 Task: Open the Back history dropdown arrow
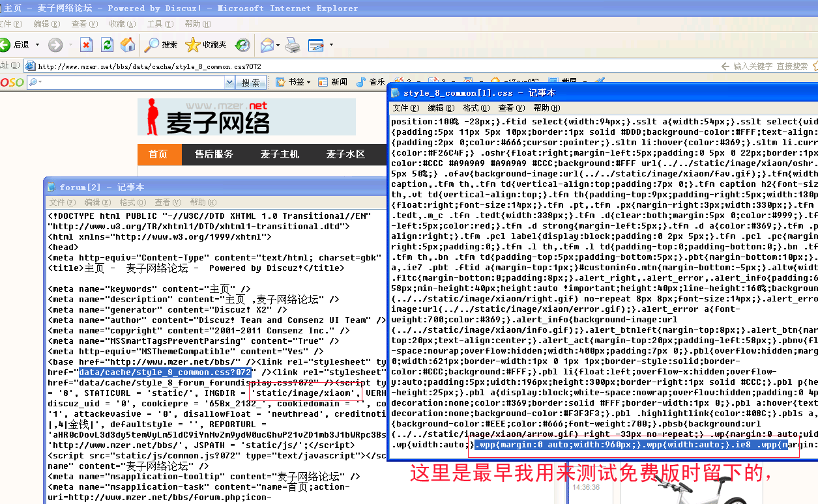click(37, 45)
